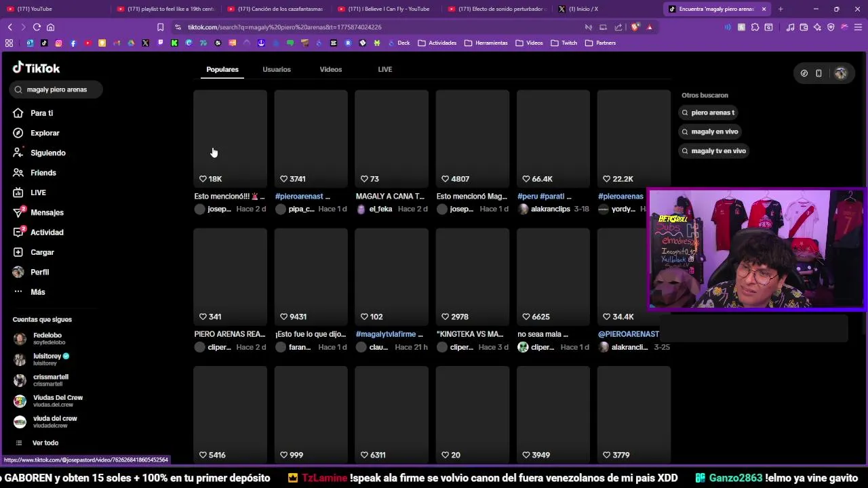Open the Kick bookmark icon
The width and height of the screenshot is (868, 488).
coord(174,43)
